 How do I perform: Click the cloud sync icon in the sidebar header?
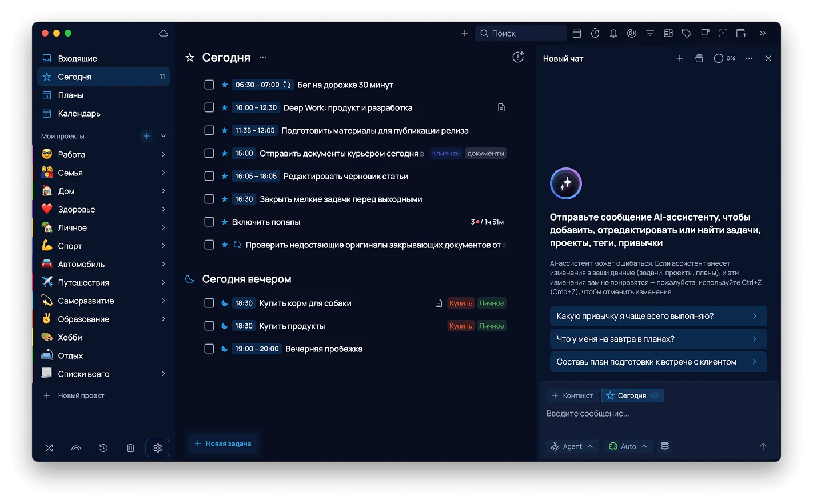tap(164, 33)
